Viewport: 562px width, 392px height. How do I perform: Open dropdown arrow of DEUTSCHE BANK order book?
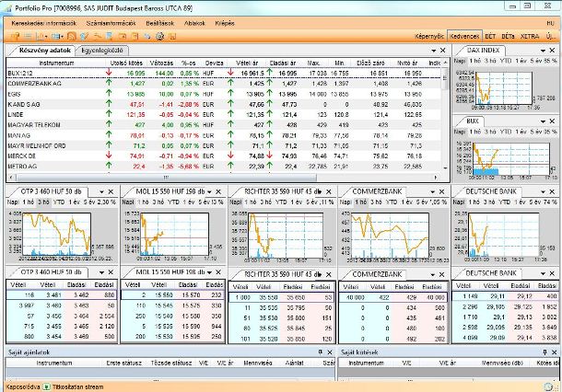(x=543, y=274)
